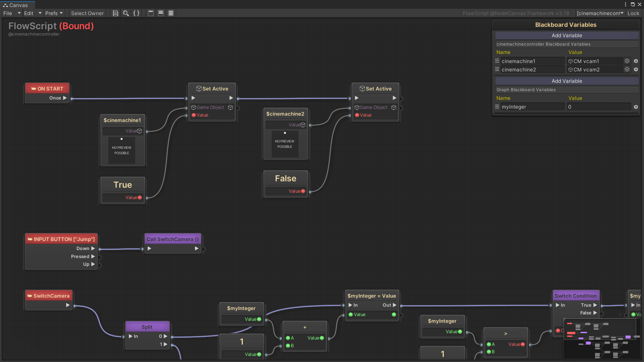The height and width of the screenshot is (362, 644).
Task: Select the Canvas tab
Action: (15, 5)
